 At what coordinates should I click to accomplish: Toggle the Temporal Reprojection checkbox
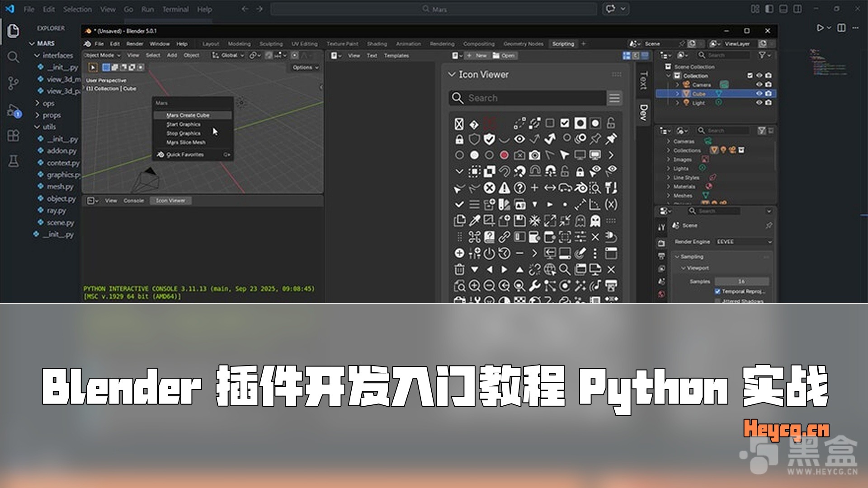tap(717, 291)
